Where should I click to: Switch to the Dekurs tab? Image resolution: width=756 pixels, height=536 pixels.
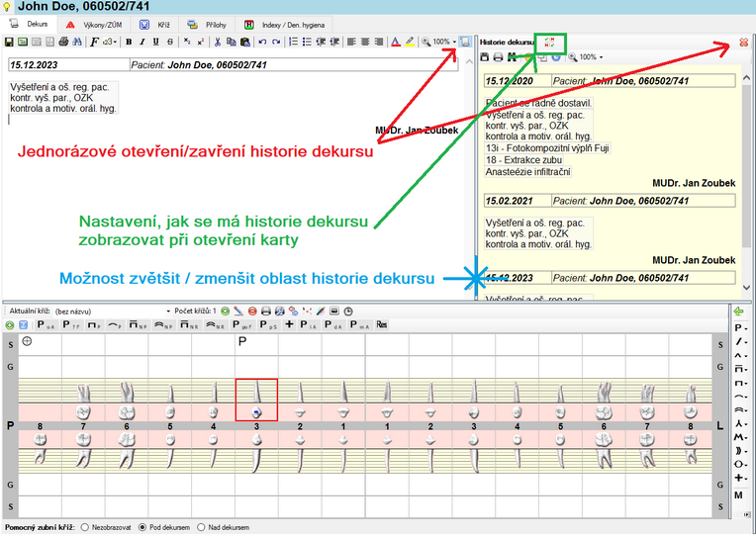30,24
